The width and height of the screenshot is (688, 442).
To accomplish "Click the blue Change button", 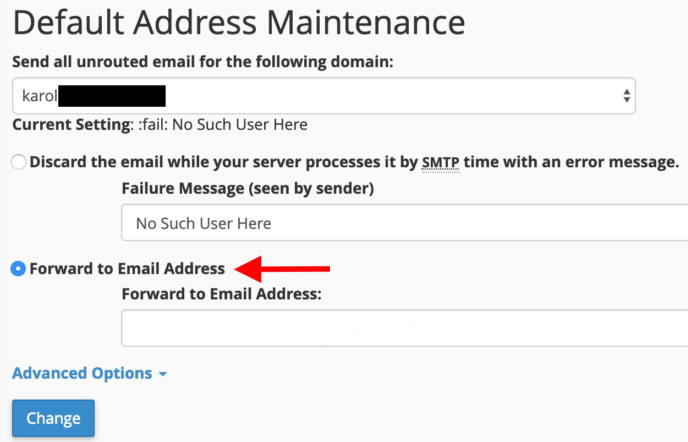I will pyautogui.click(x=54, y=418).
